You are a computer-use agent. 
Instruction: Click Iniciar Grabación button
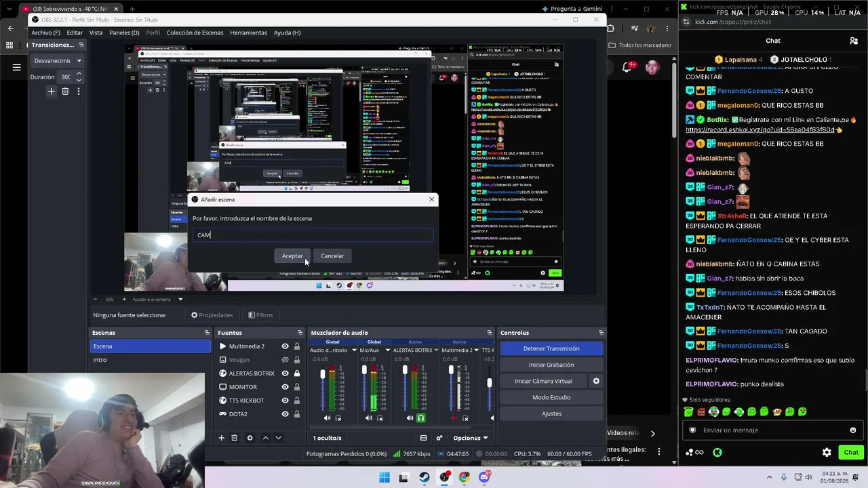(x=551, y=365)
